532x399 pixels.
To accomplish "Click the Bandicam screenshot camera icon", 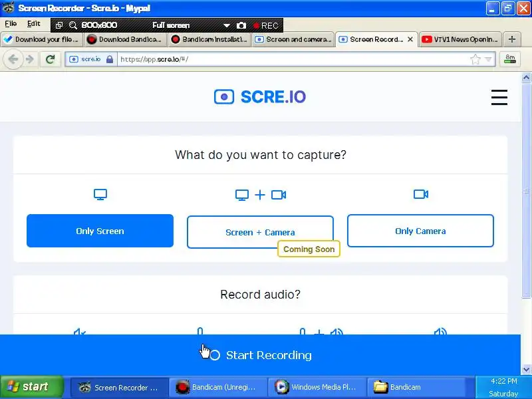I will click(x=241, y=25).
